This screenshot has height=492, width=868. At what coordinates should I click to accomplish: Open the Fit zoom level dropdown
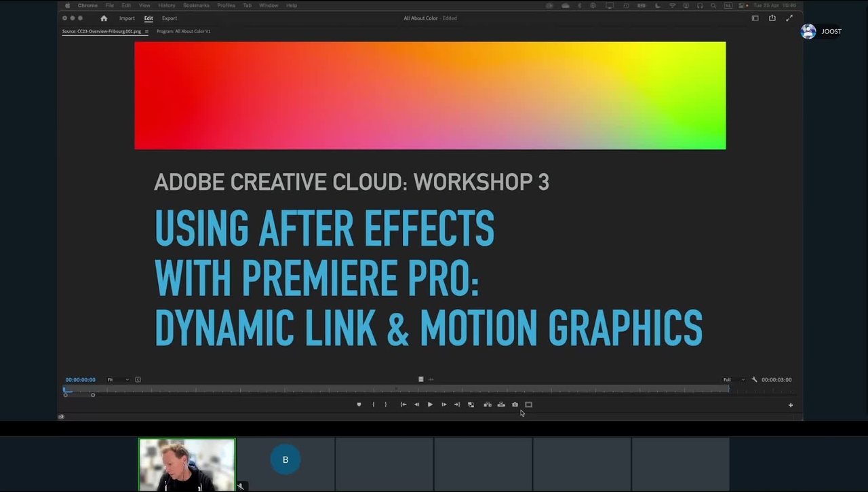(x=117, y=379)
